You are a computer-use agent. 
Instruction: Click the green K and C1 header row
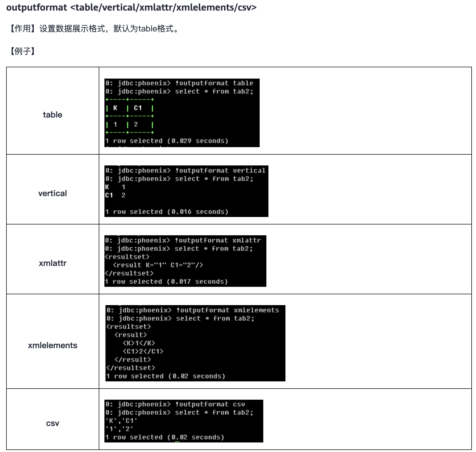click(x=130, y=108)
